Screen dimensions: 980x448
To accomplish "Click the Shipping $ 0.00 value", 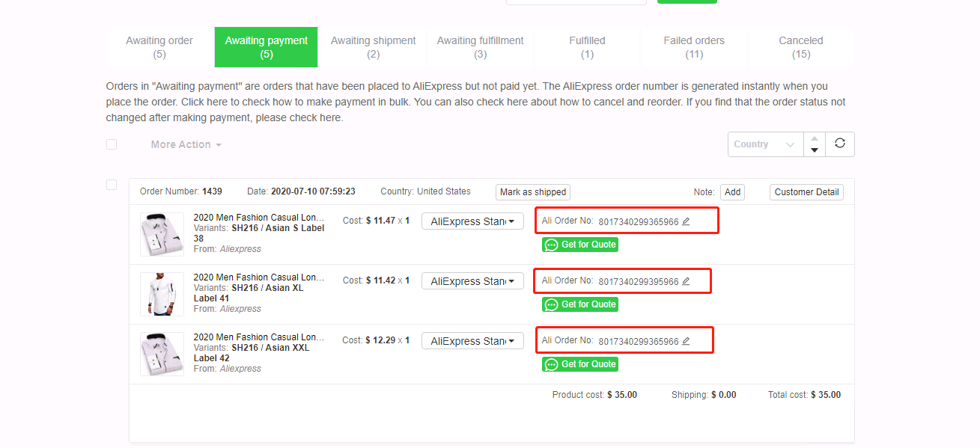I will coord(724,395).
